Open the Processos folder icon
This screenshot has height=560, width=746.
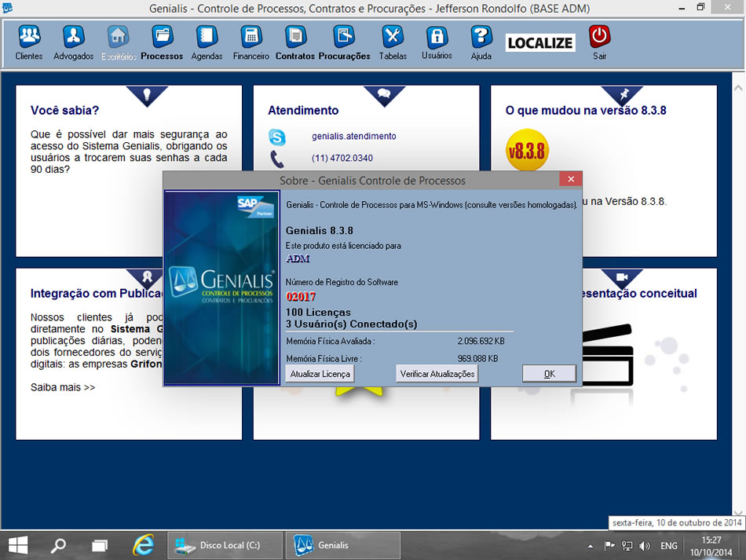[x=163, y=37]
